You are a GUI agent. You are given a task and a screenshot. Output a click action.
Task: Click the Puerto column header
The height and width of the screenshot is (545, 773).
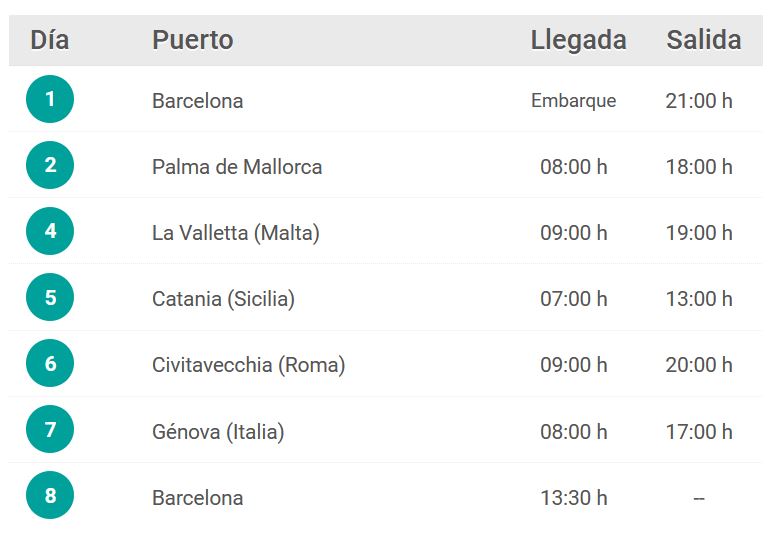[x=192, y=40]
